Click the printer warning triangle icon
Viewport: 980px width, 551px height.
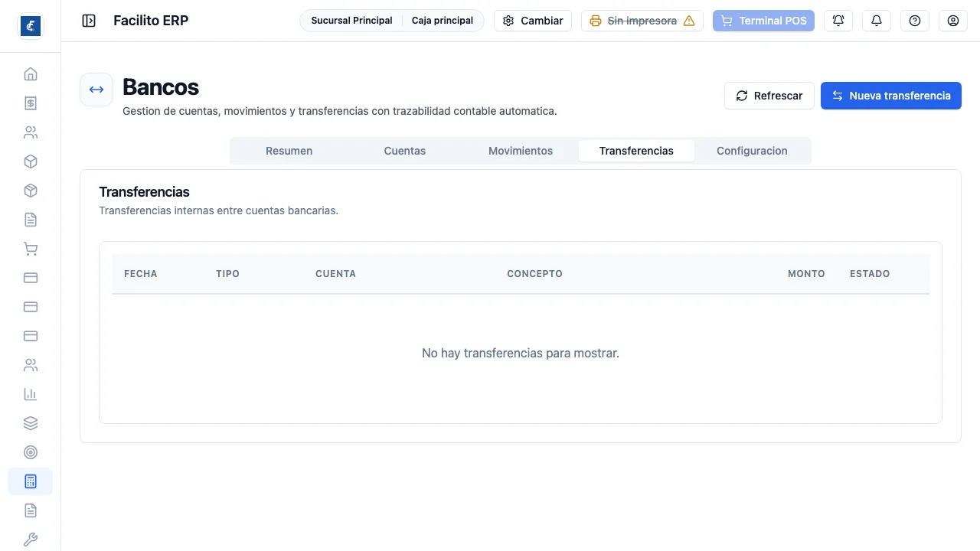689,21
